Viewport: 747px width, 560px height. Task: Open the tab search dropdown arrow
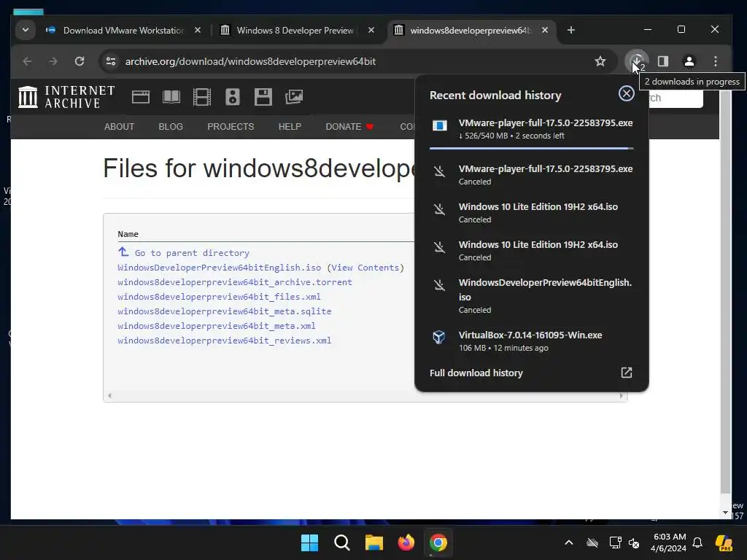tap(26, 30)
